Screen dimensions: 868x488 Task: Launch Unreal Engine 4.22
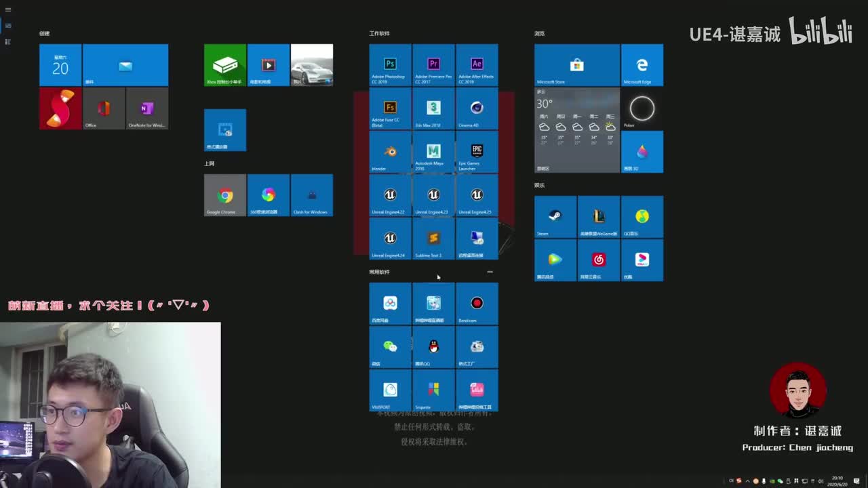point(390,195)
